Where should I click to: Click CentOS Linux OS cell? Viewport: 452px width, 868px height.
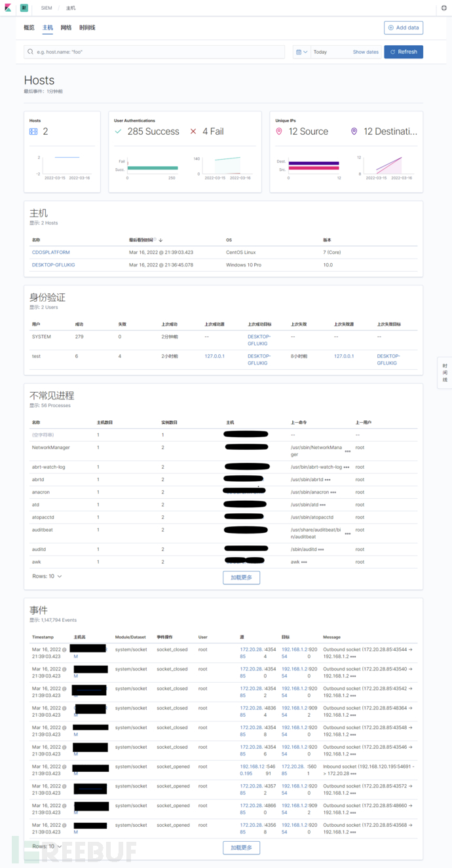pyautogui.click(x=240, y=252)
